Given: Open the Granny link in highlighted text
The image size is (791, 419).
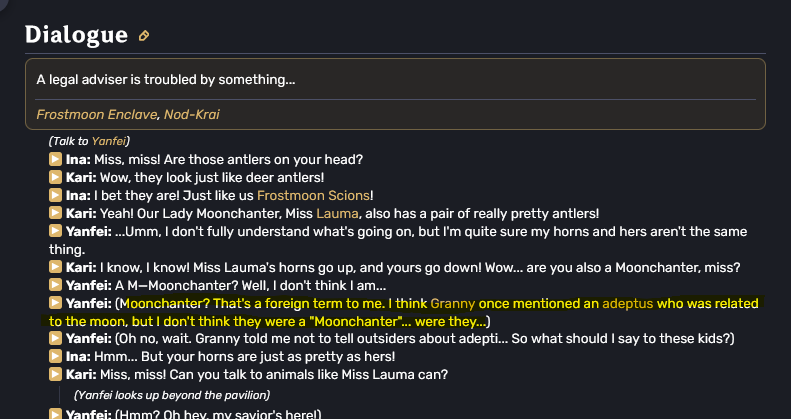Looking at the screenshot, I should click(452, 303).
